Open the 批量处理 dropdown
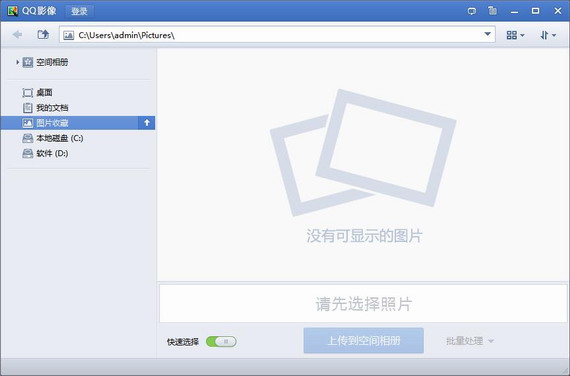The image size is (570, 376). click(470, 341)
